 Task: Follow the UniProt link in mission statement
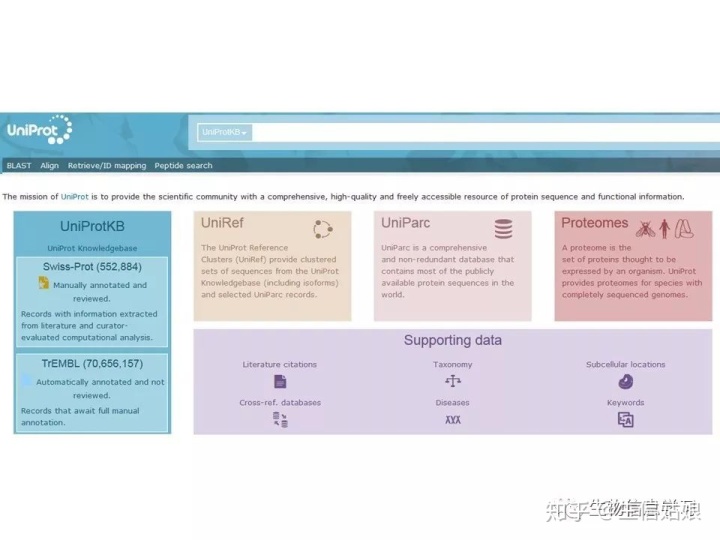click(74, 197)
